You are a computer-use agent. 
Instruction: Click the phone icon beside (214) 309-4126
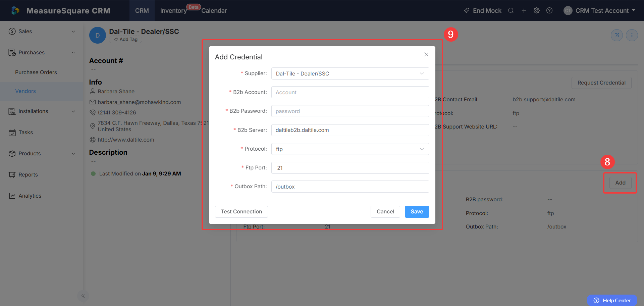[x=93, y=112]
